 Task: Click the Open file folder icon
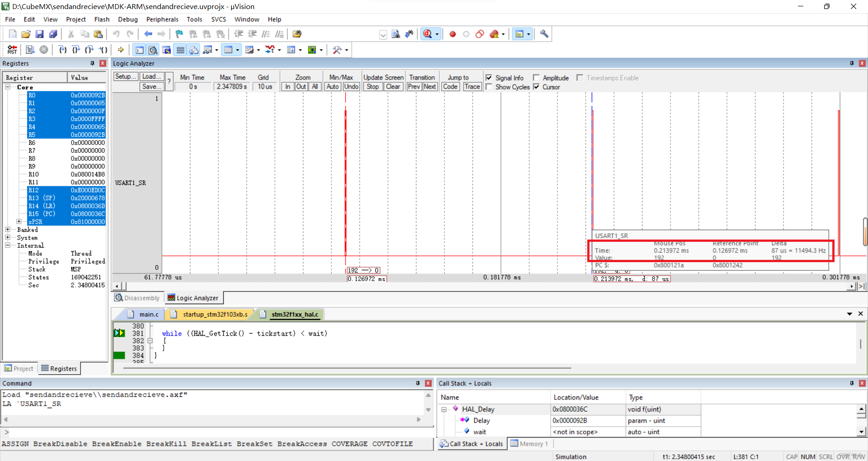click(x=26, y=34)
